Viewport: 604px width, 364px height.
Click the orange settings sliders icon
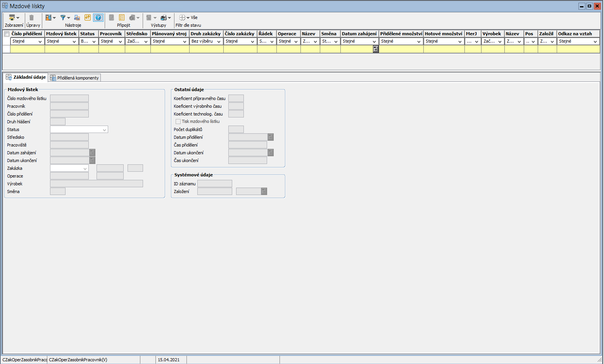(88, 18)
